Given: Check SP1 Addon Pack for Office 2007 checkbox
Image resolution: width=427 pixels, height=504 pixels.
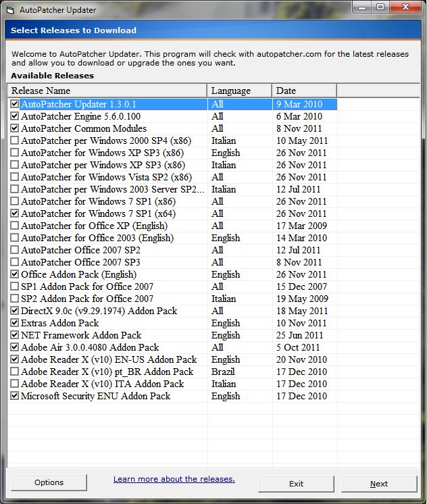Looking at the screenshot, I should [x=14, y=286].
